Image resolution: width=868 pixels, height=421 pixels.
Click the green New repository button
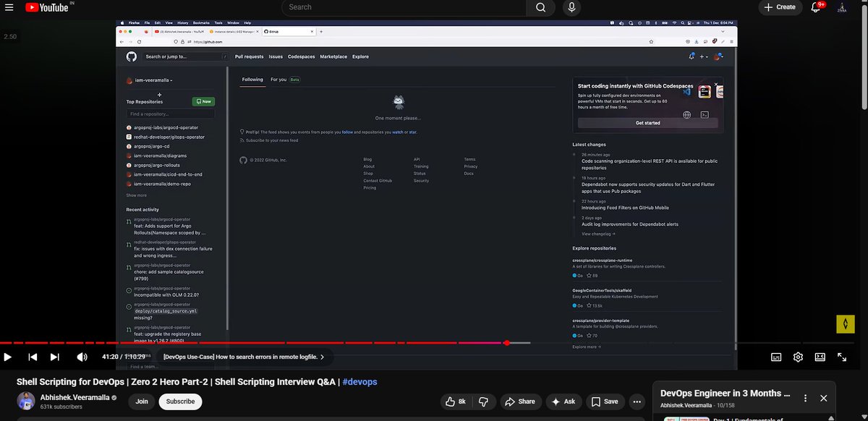203,102
